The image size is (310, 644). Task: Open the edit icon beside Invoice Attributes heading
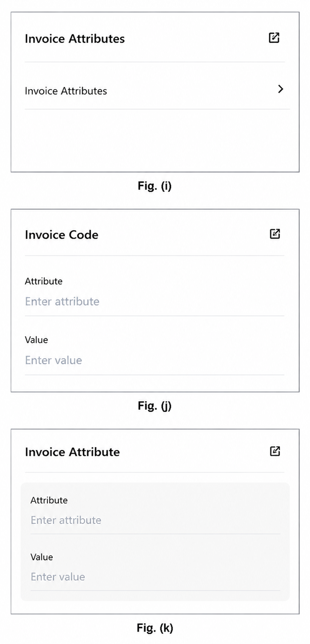tap(274, 38)
